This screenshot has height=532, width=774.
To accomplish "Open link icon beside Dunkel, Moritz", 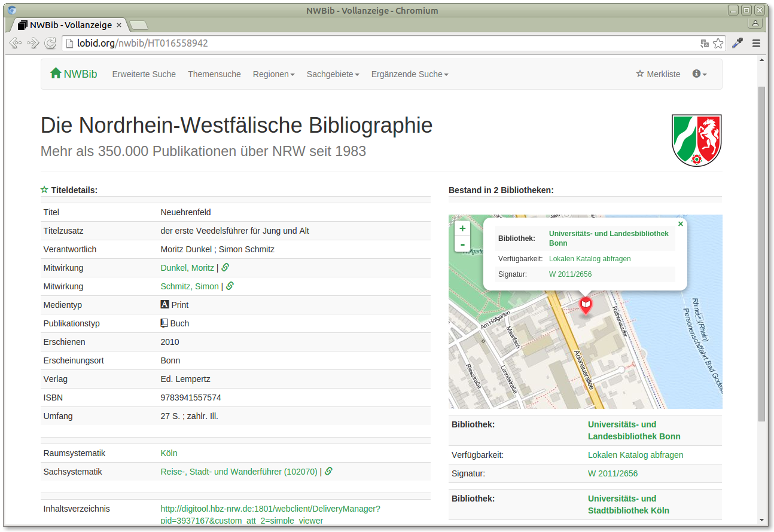I will coord(226,268).
